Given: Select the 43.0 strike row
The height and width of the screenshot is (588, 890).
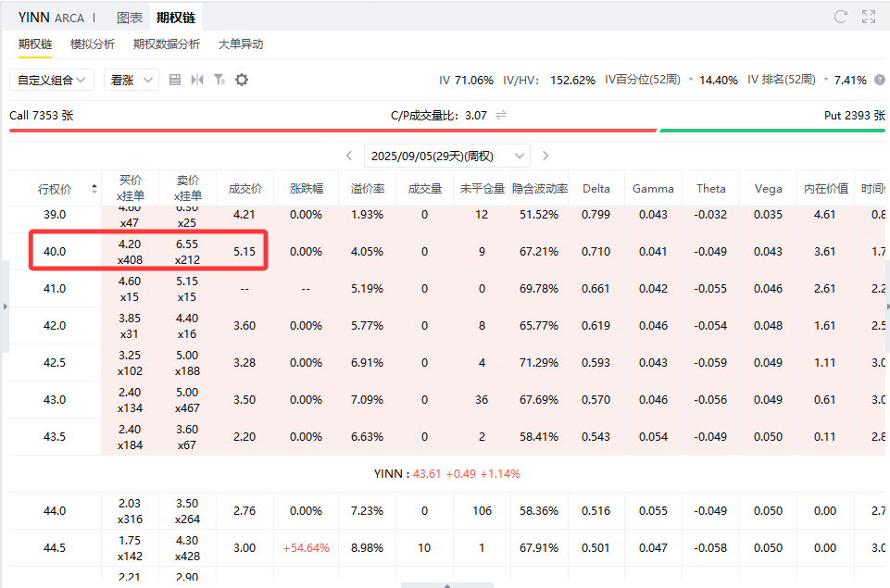Looking at the screenshot, I should 446,400.
